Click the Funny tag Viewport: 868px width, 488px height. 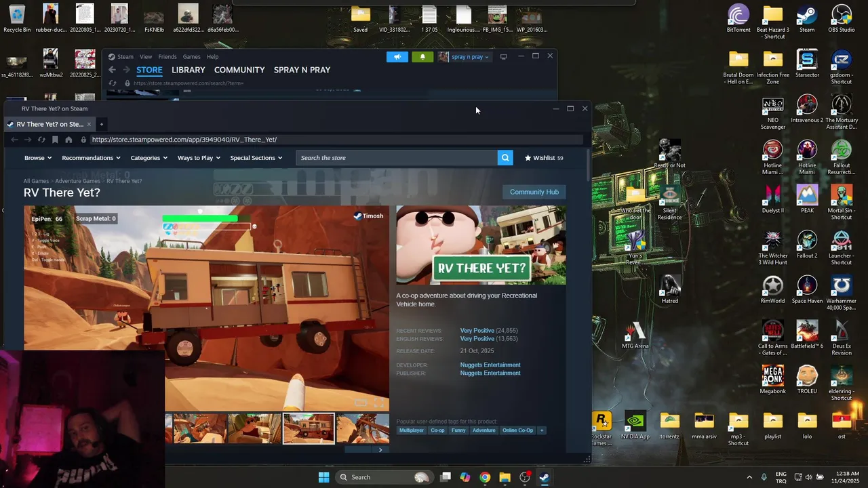458,430
